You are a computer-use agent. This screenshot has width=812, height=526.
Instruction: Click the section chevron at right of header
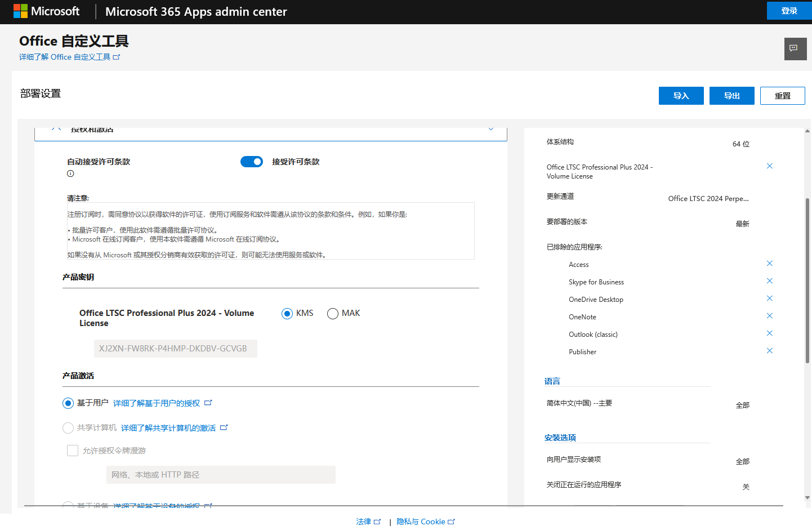491,129
